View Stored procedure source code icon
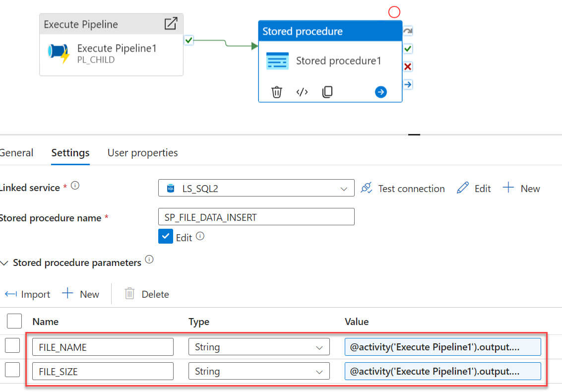The height and width of the screenshot is (392, 562). pos(302,92)
